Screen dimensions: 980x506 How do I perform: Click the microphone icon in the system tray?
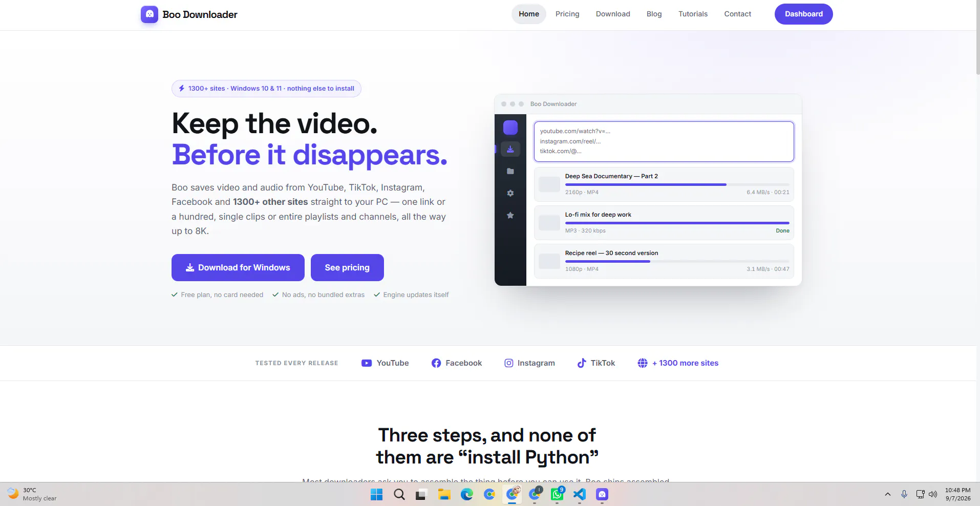tap(904, 494)
